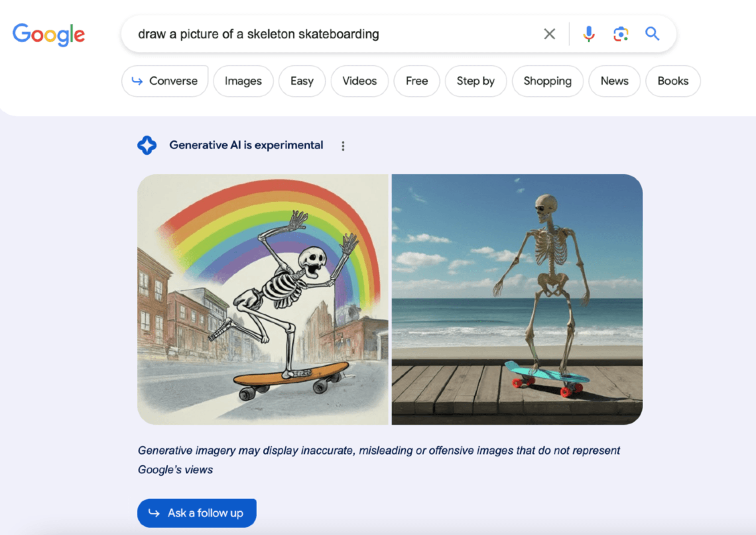Click the Google logo
Viewport: 756px width, 535px height.
[49, 34]
